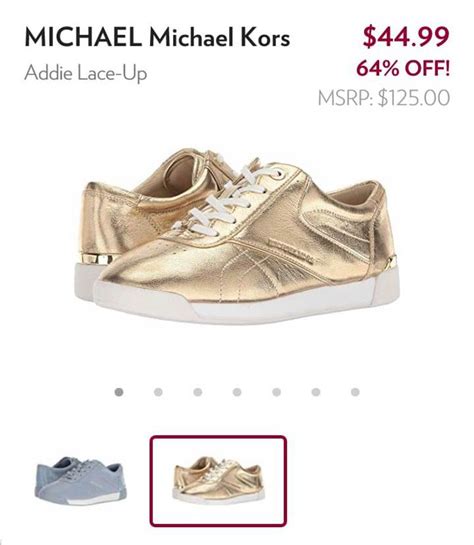This screenshot has height=545, width=474.
Task: Select the third image carousel dot
Action: pyautogui.click(x=198, y=392)
